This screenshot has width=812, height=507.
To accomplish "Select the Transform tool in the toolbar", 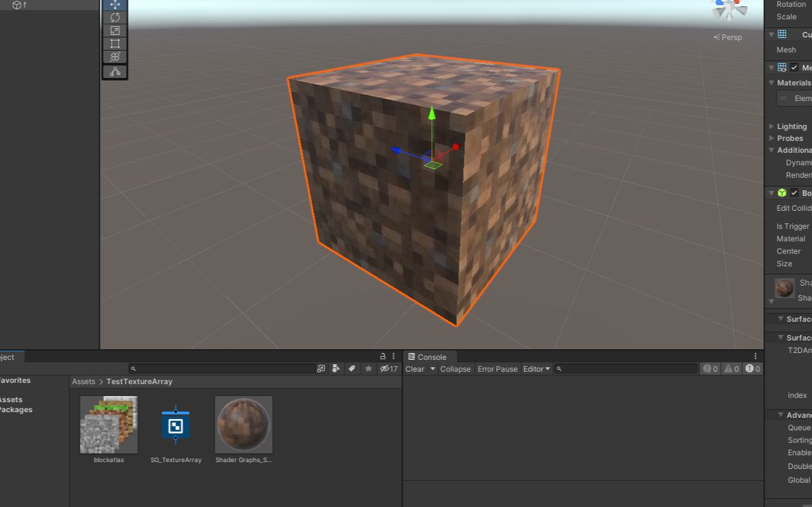I will point(115,56).
